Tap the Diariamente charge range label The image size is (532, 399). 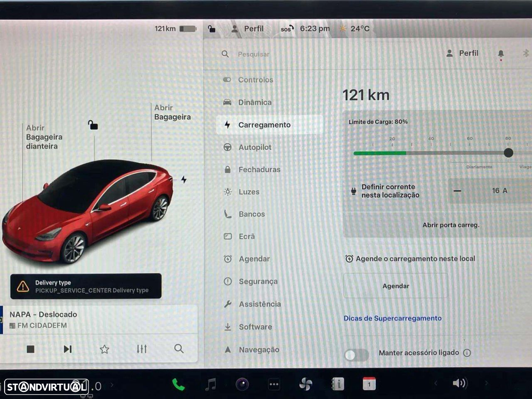[x=479, y=167]
